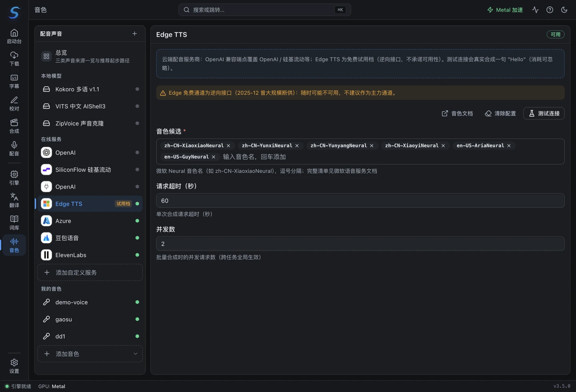Click the plus icon beside 配音声音

click(x=134, y=34)
